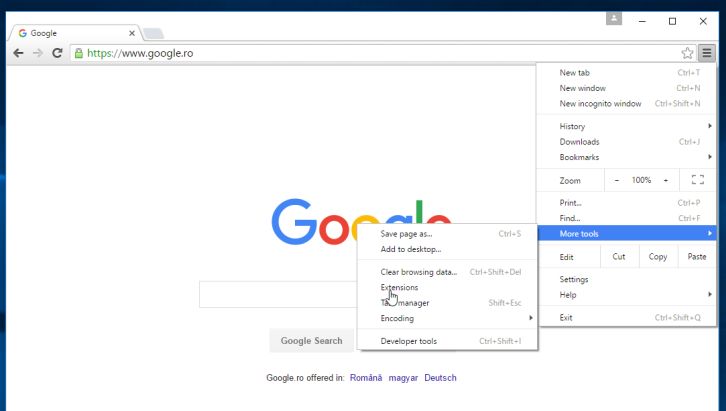Click Cut in the Edit row
Image resolution: width=726 pixels, height=411 pixels.
[x=619, y=256]
